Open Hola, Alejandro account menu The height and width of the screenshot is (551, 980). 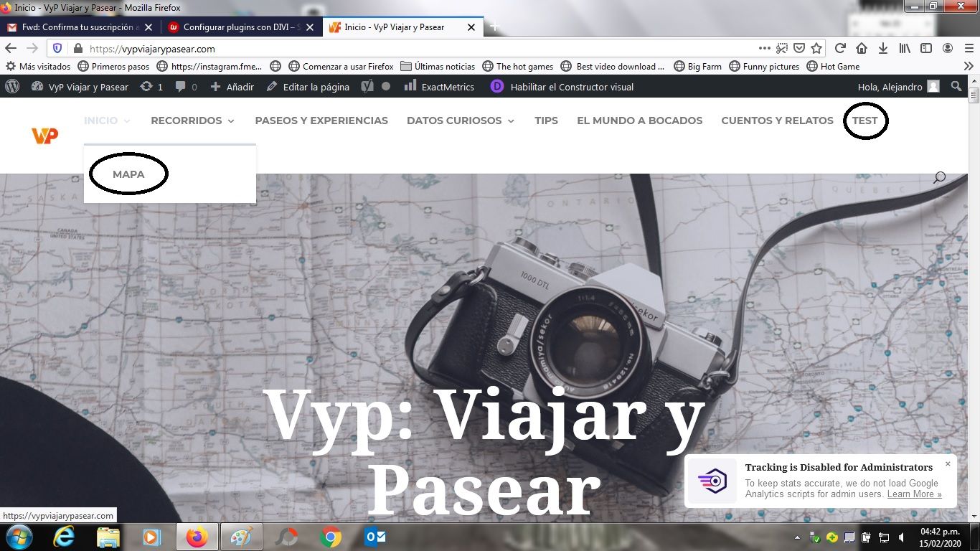[899, 86]
